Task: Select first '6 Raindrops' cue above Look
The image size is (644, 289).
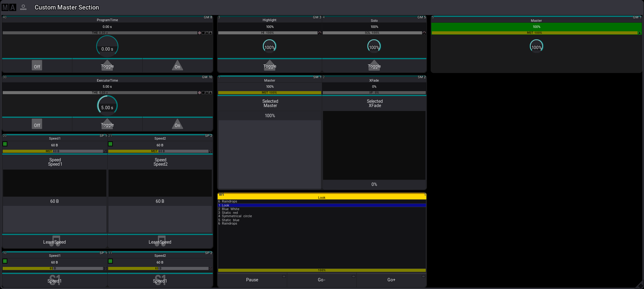Action: pyautogui.click(x=322, y=202)
